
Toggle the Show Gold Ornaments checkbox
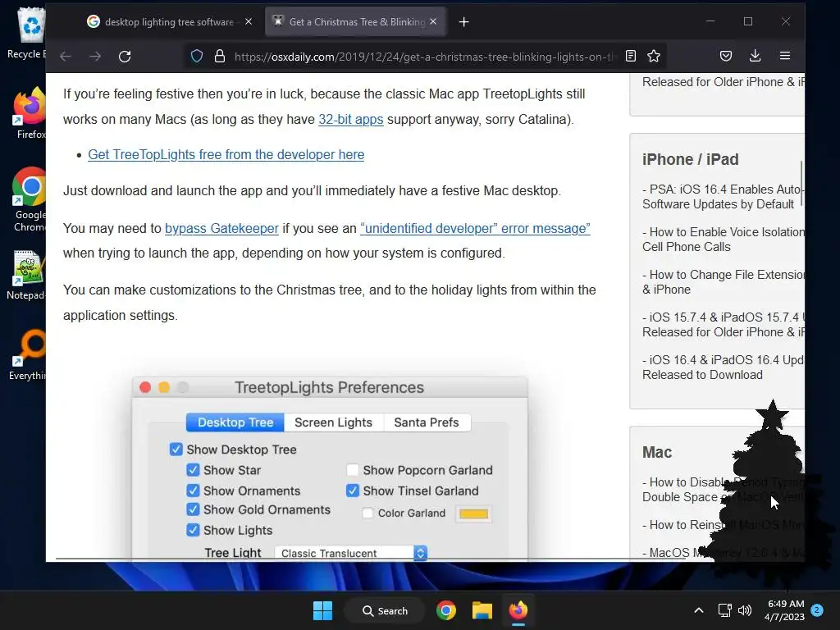[x=193, y=509]
